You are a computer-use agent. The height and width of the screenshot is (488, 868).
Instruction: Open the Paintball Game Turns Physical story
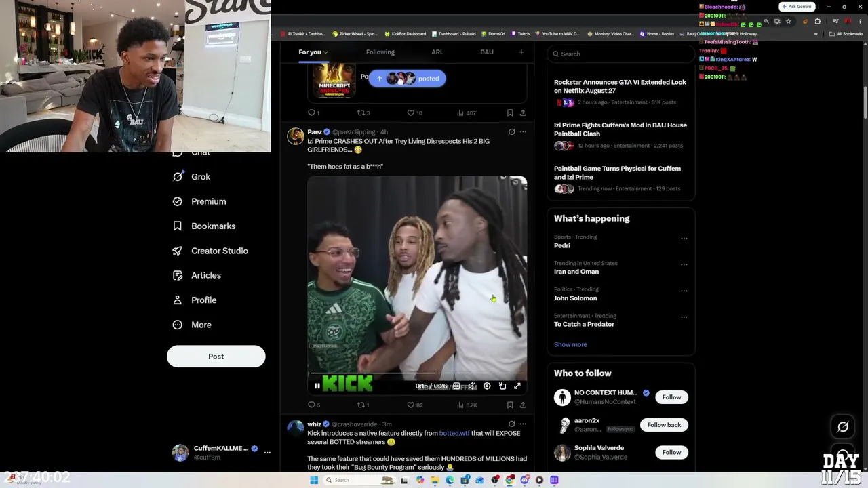(620, 179)
